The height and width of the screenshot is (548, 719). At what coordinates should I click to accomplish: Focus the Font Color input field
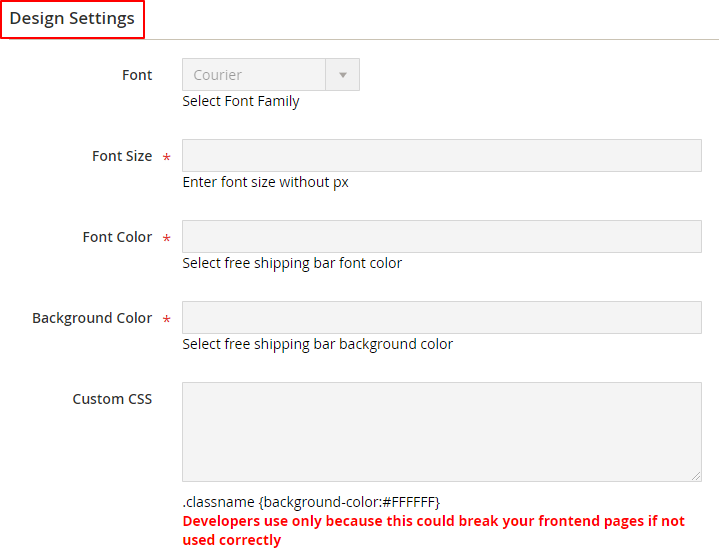coord(441,237)
